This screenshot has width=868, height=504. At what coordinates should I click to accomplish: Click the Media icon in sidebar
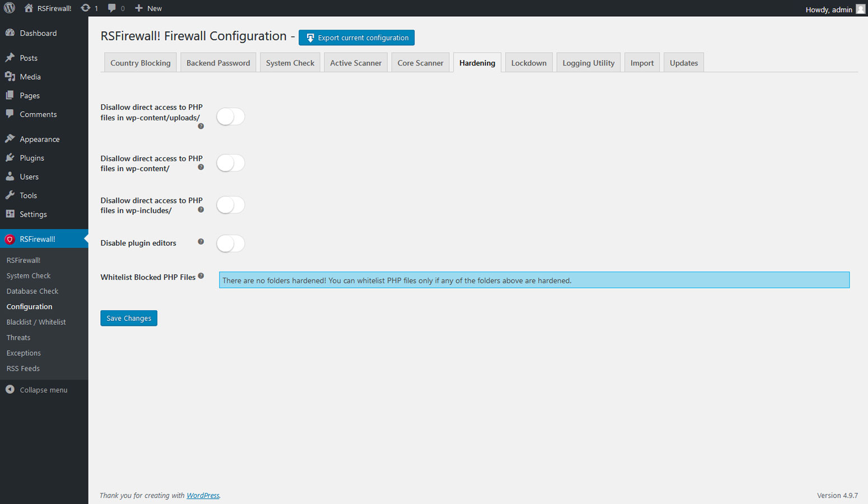coord(10,77)
